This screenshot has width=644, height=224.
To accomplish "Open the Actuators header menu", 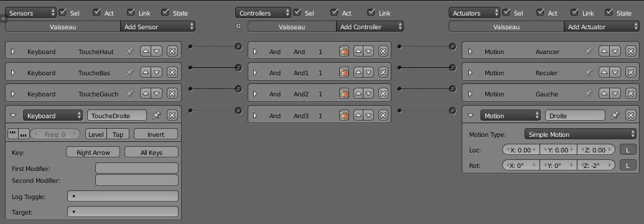I will 474,12.
